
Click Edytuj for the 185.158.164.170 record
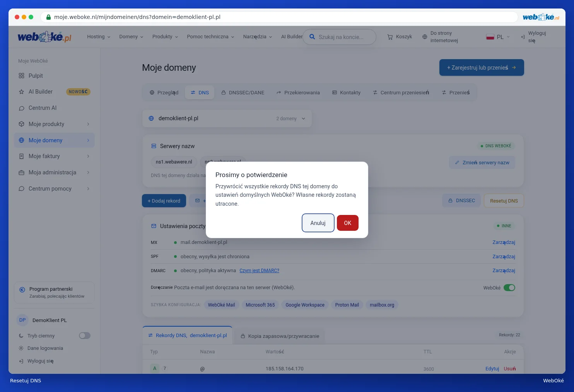(x=492, y=369)
